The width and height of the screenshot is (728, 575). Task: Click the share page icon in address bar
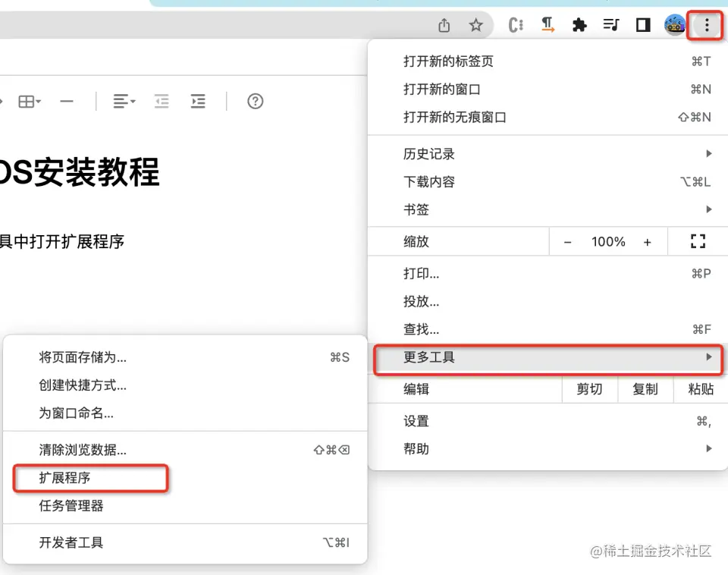click(x=444, y=24)
